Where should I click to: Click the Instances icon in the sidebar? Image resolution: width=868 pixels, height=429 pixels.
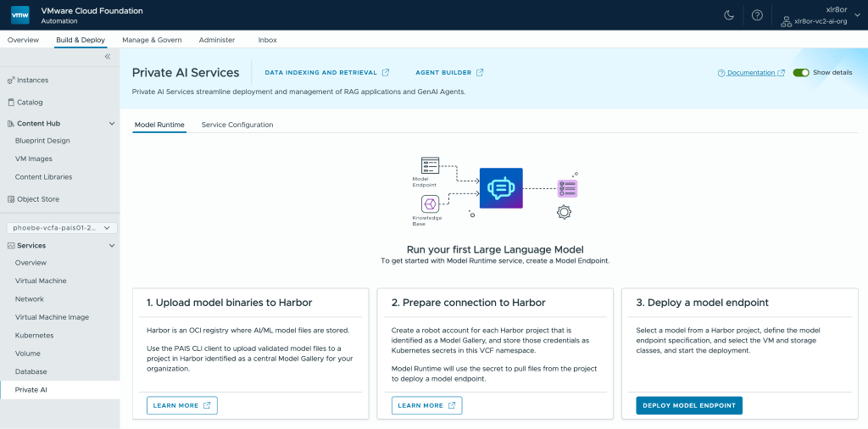11,81
